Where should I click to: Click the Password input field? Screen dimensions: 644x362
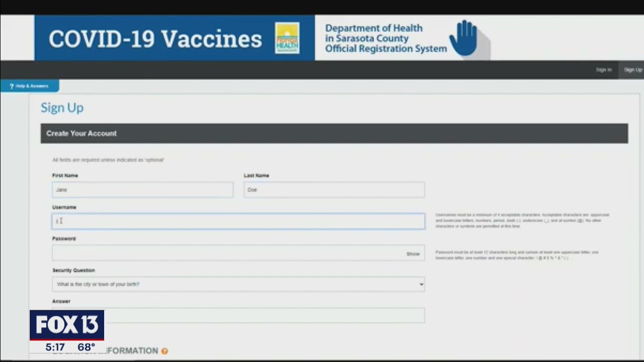point(238,253)
